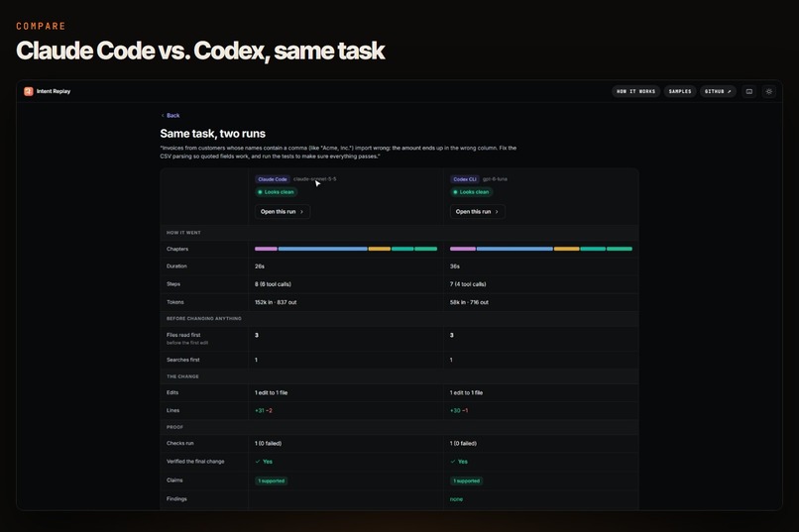Click '58k in · 716 out' tokens value
This screenshot has width=799, height=532.
(469, 302)
